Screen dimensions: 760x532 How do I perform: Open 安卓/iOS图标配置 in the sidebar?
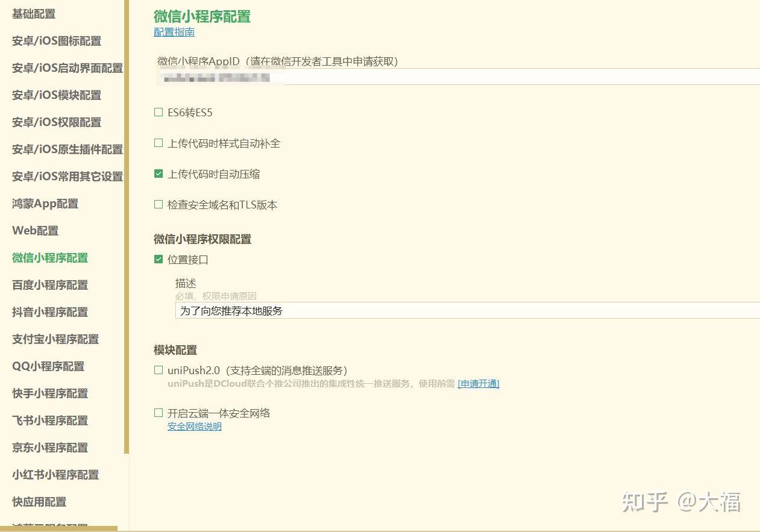57,41
